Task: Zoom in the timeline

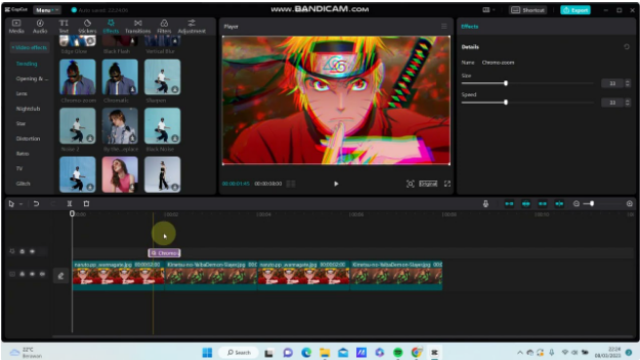Action: pyautogui.click(x=629, y=204)
